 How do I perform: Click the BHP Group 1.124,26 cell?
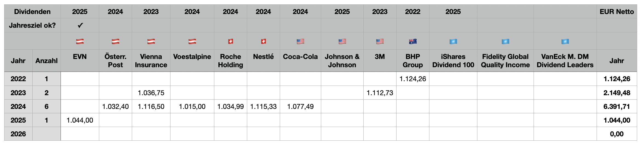413,79
